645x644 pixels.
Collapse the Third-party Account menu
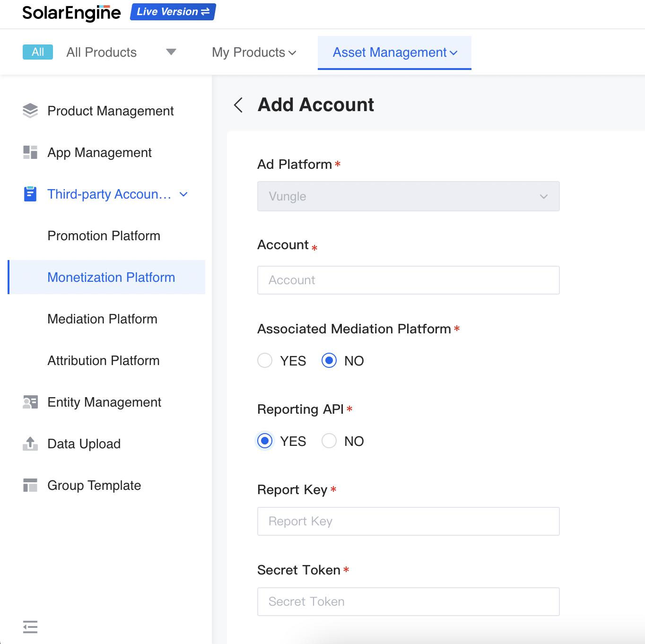coord(183,194)
